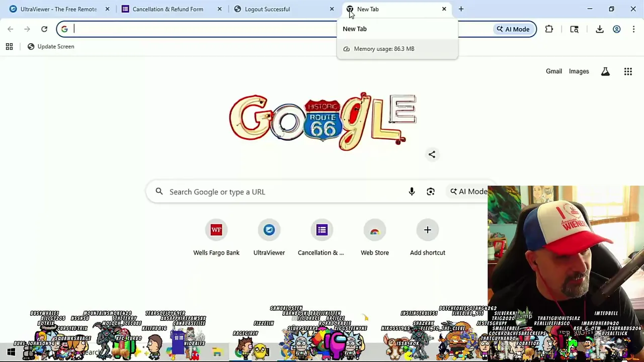Image resolution: width=644 pixels, height=362 pixels.
Task: Click AI Mode button in address bar
Action: coord(513,29)
